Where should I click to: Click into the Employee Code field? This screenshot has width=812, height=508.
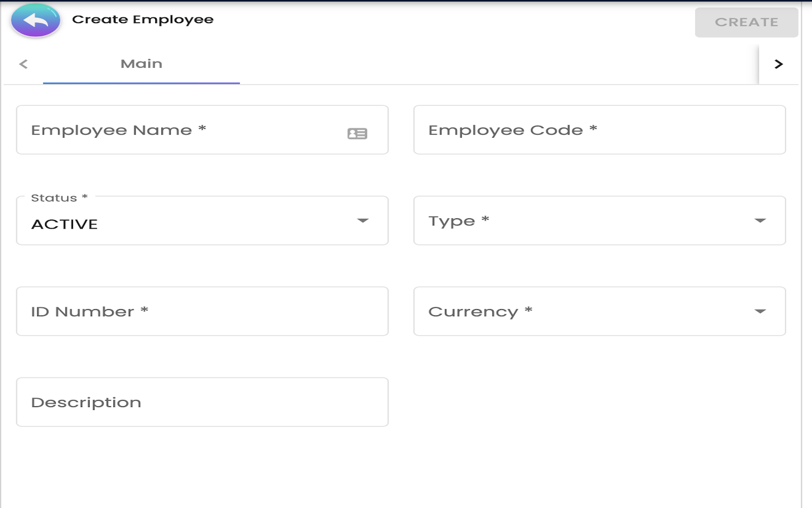pyautogui.click(x=599, y=130)
